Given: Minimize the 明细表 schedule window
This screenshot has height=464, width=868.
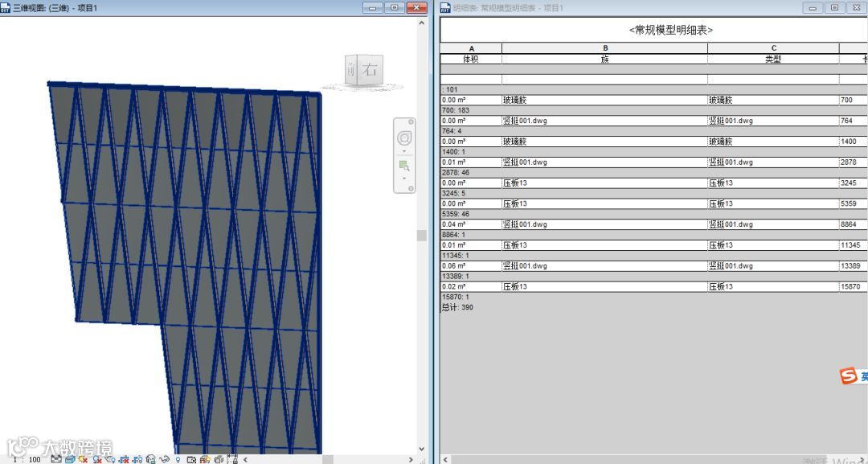Looking at the screenshot, I should [x=812, y=8].
